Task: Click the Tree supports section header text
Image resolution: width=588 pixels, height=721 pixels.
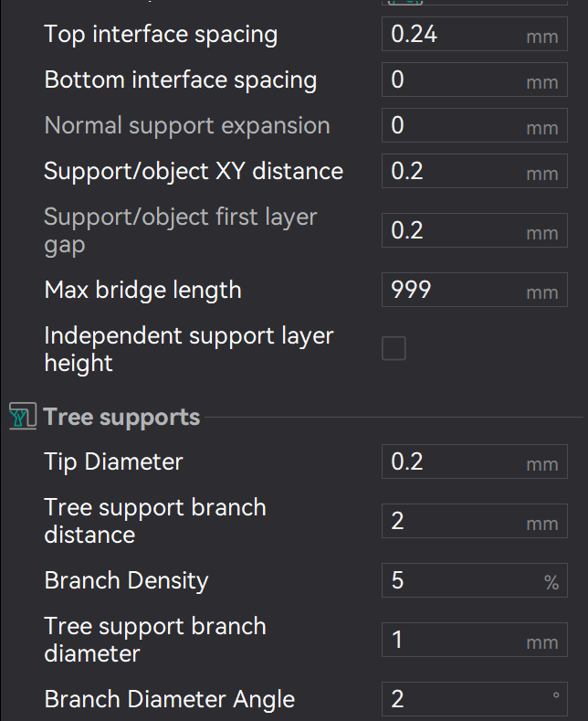Action: click(x=121, y=418)
